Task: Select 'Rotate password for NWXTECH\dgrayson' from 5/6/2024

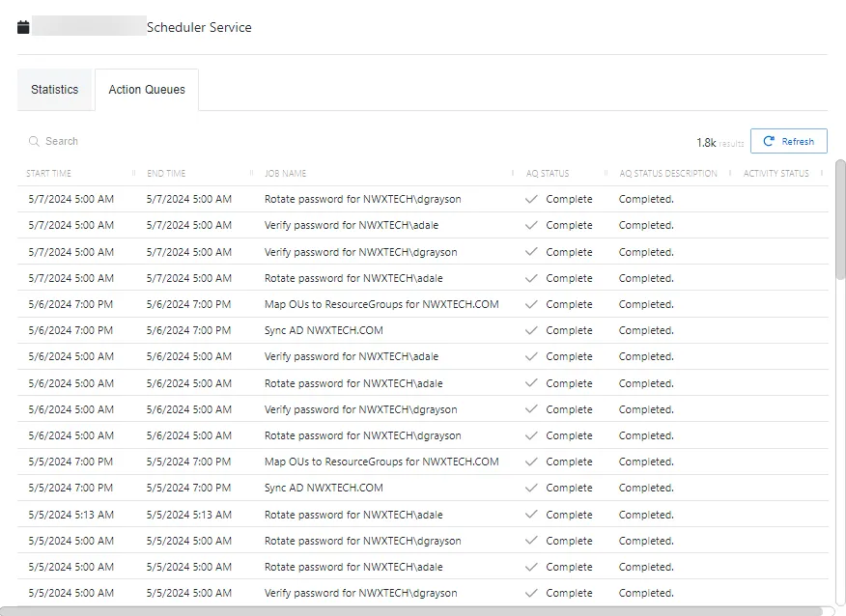Action: pyautogui.click(x=362, y=435)
